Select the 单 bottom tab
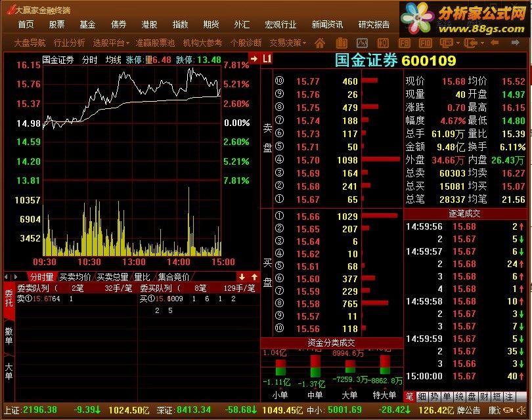The image size is (532, 420). 447,396
